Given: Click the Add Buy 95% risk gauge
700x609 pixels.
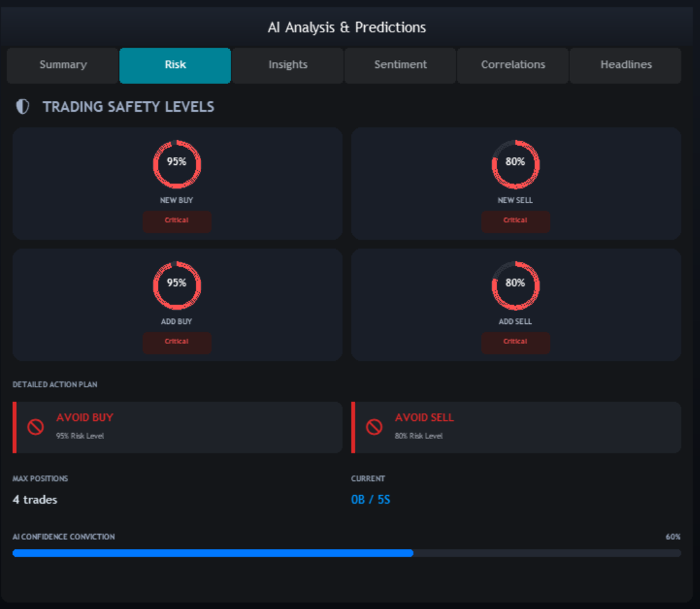Looking at the screenshot, I should click(177, 286).
